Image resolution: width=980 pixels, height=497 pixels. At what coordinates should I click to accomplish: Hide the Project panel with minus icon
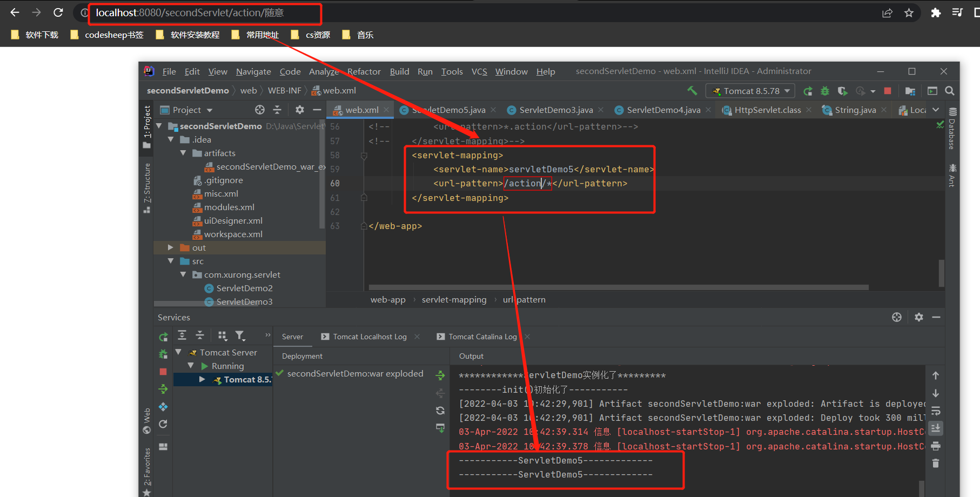pos(317,110)
